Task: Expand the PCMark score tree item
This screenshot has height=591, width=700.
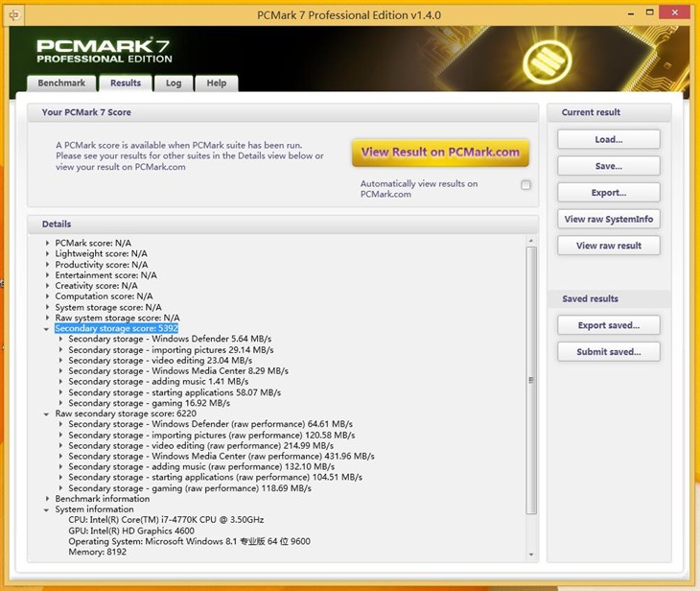Action: pyautogui.click(x=48, y=244)
